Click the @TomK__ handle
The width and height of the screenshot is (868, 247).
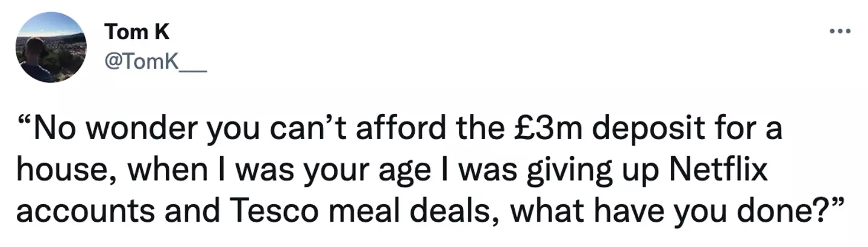(156, 64)
